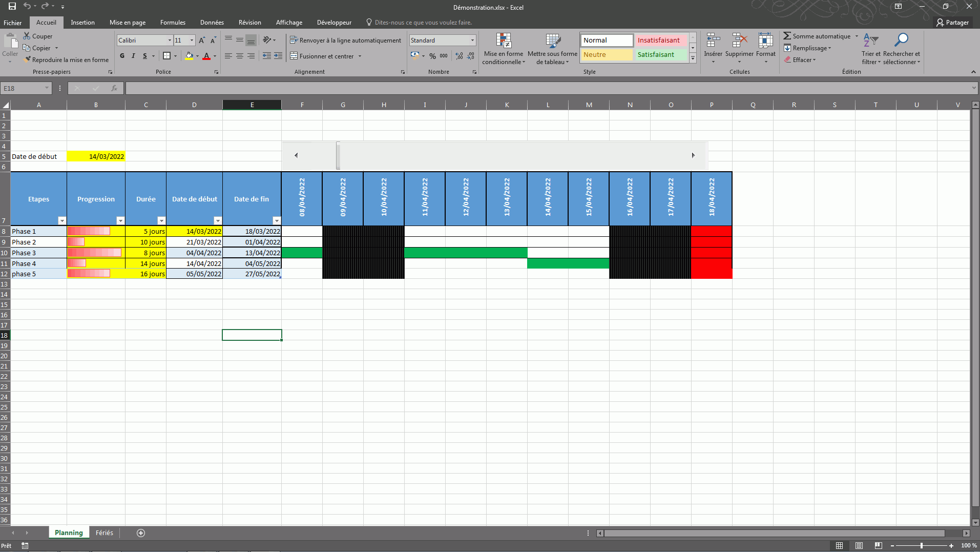Undo the last action
Viewport: 980px width, 552px height.
[27, 7]
